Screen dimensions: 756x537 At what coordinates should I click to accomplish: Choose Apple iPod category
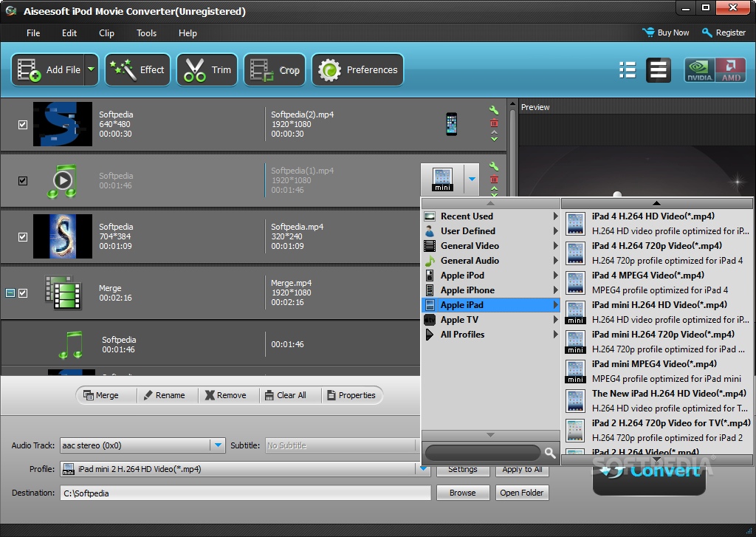(x=490, y=276)
